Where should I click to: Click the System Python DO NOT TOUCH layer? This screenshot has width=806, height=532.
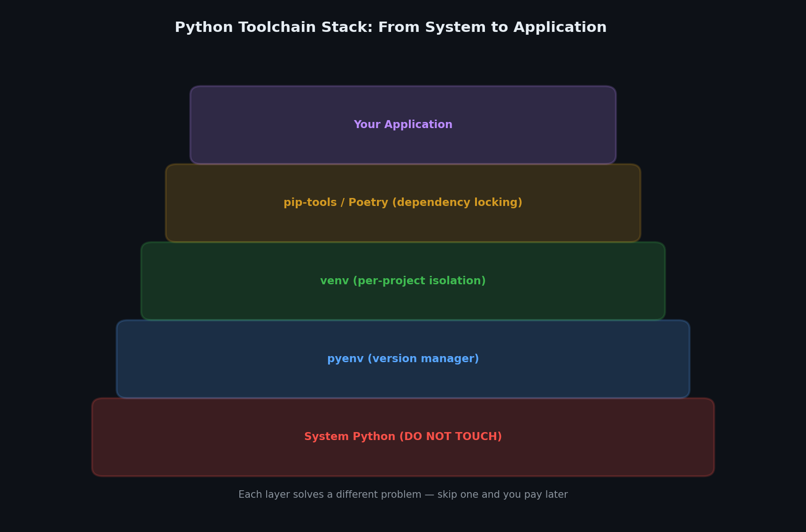pos(403,437)
